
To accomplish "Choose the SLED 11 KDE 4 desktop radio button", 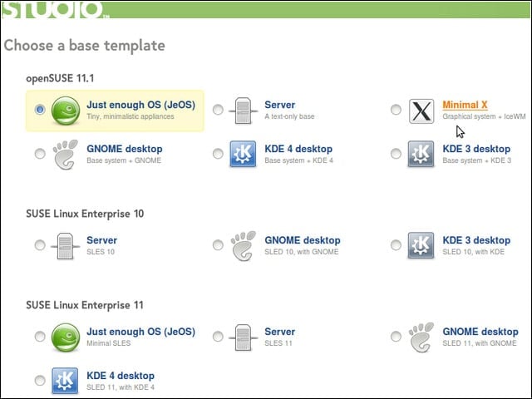I will [40, 380].
